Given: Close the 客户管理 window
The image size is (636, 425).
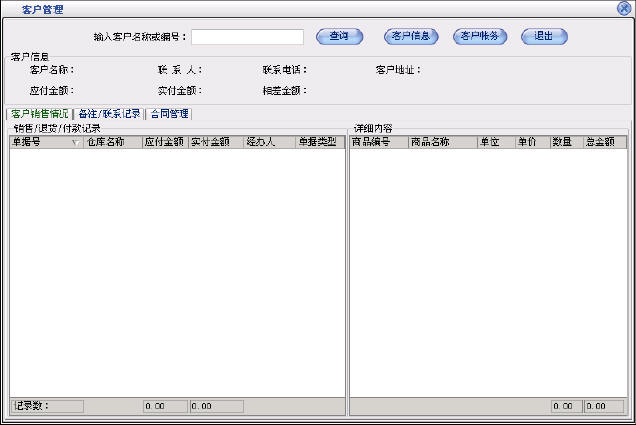Looking at the screenshot, I should [x=625, y=8].
